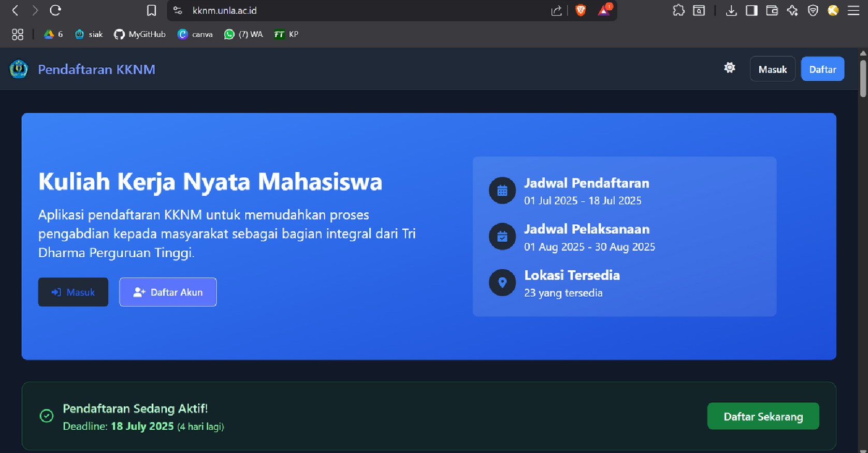Screen dimensions: 868x453
Task: Click the green Daftar Sekarang button
Action: (763, 416)
